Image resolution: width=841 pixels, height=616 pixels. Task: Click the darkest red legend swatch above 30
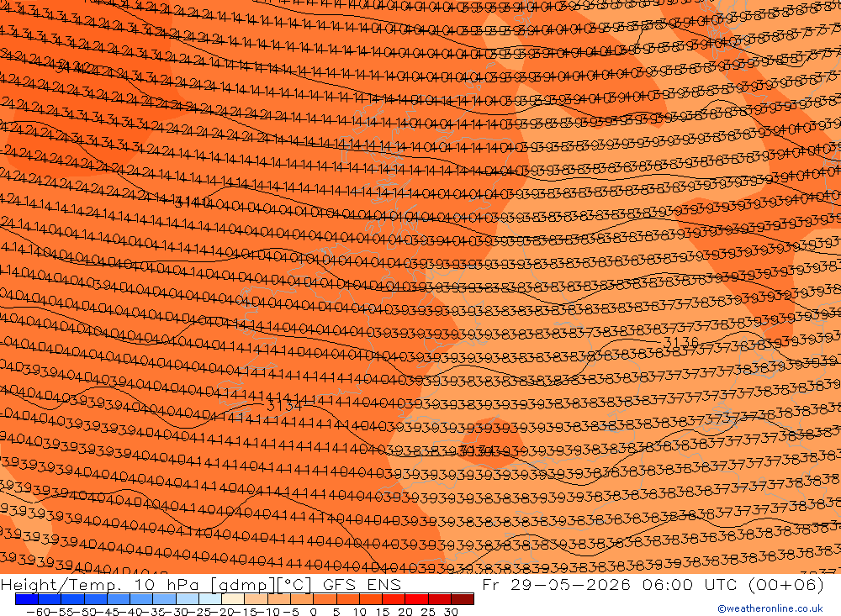click(463, 599)
